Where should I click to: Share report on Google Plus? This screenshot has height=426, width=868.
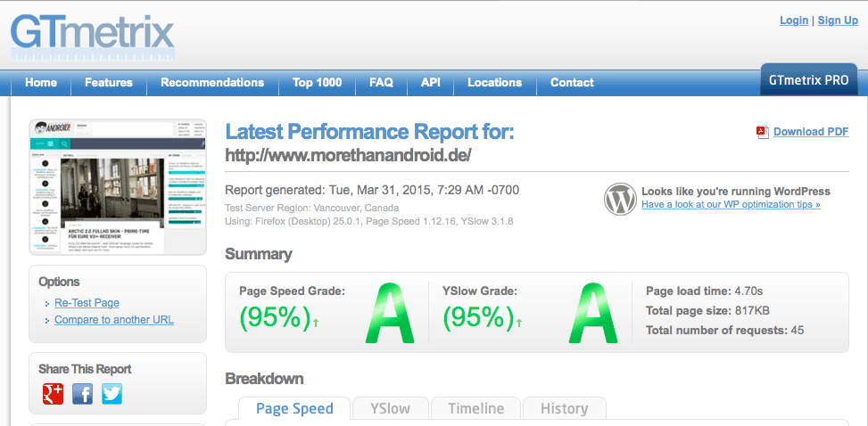(x=54, y=393)
